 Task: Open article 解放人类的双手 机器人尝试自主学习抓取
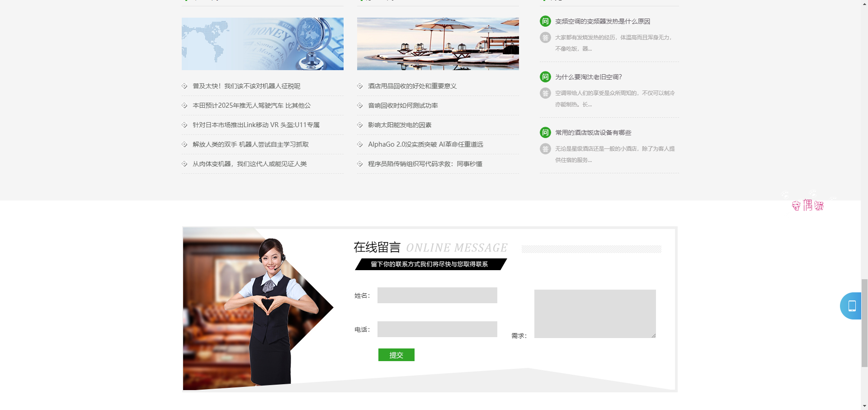250,144
